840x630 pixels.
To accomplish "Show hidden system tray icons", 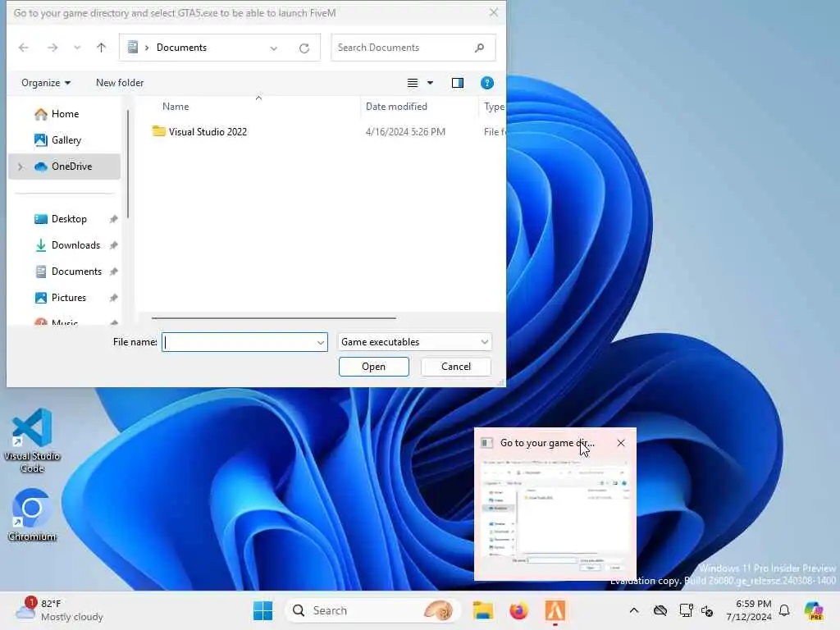I will pyautogui.click(x=634, y=610).
